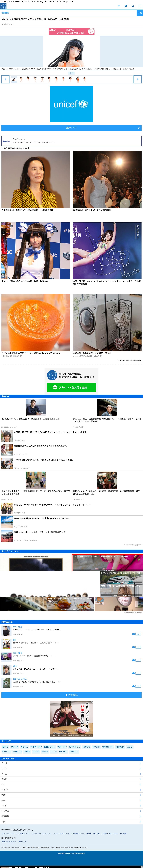Screen dimensions: 143x868
Task: Expand the 映画 category row
Action: point(71,800)
